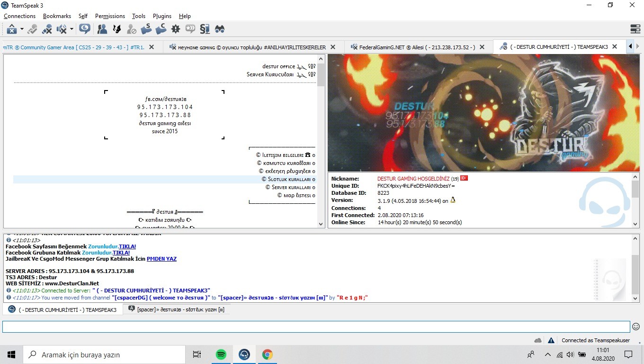Open the 'PMDEN YAZ' link
The height and width of the screenshot is (364, 644).
pos(161,259)
